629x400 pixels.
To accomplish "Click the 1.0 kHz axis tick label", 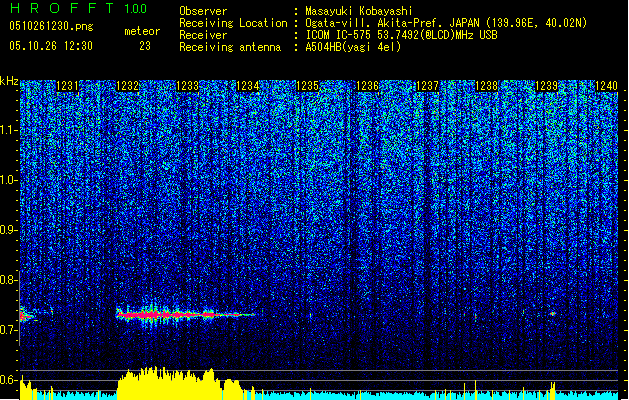I will 7,180.
